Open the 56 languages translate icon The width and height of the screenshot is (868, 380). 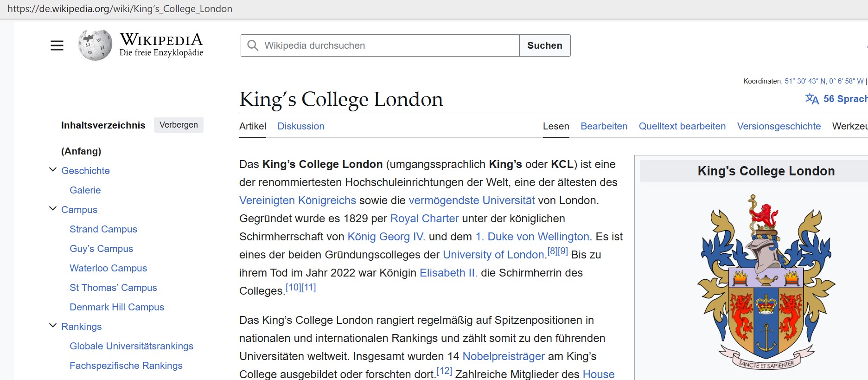(812, 99)
